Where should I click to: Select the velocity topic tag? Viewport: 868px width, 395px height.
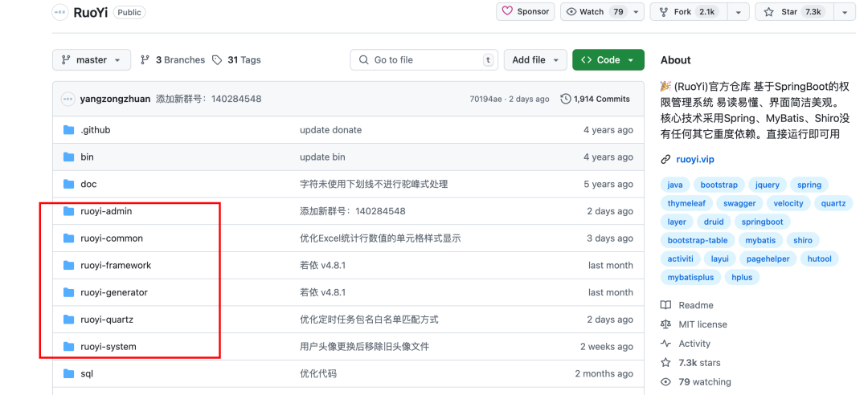coord(788,204)
